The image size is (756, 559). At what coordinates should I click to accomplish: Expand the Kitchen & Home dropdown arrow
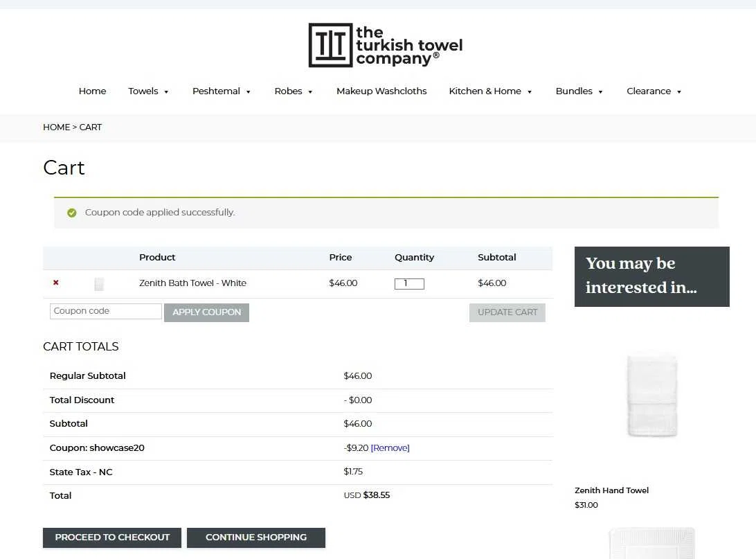(530, 91)
